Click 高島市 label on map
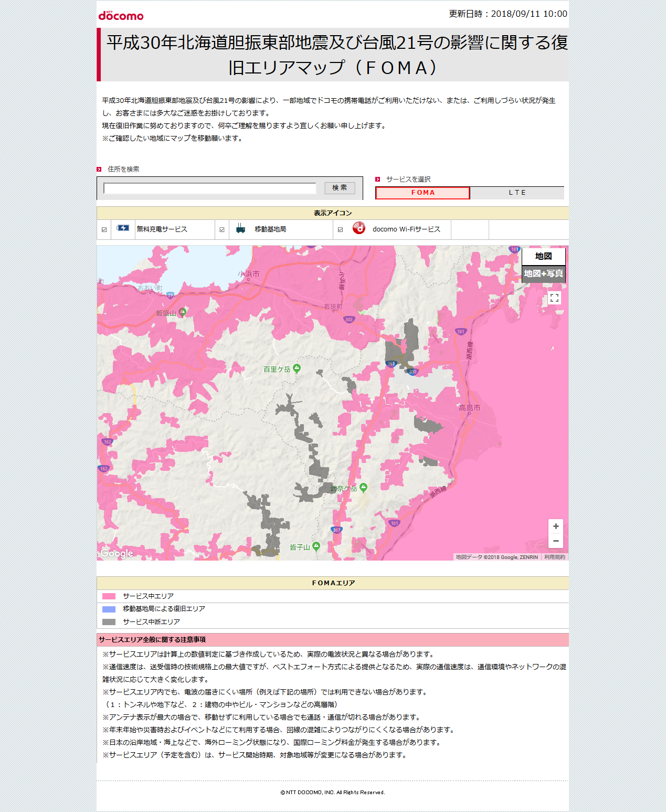Viewport: 666px width, 812px height. [469, 407]
